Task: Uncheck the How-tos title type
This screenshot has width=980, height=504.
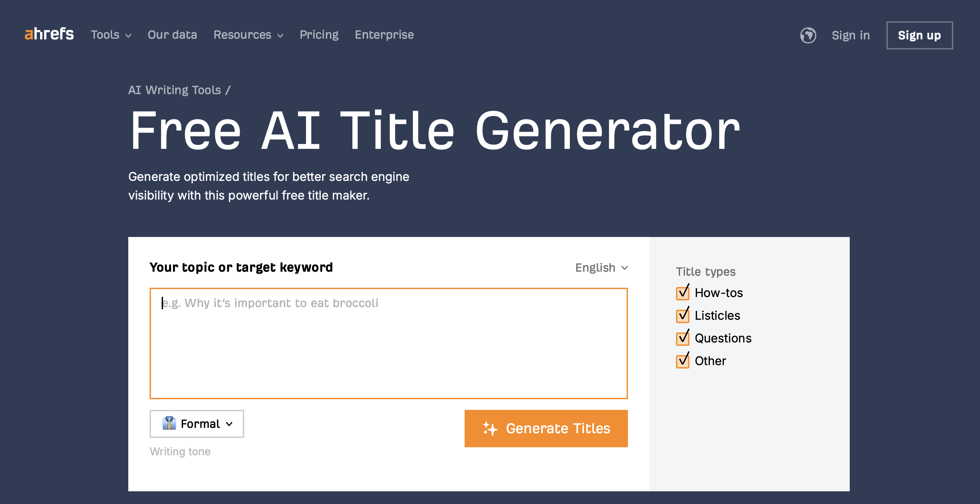Action: click(682, 293)
